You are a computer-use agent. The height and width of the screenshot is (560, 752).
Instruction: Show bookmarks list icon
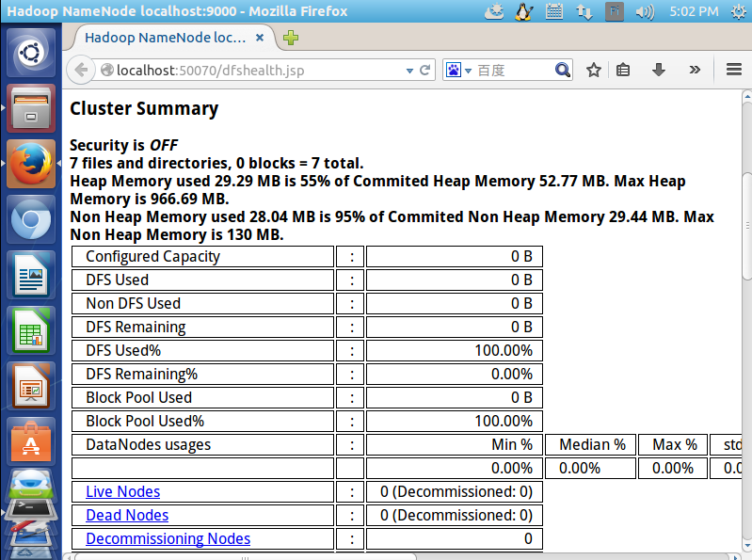pos(623,70)
